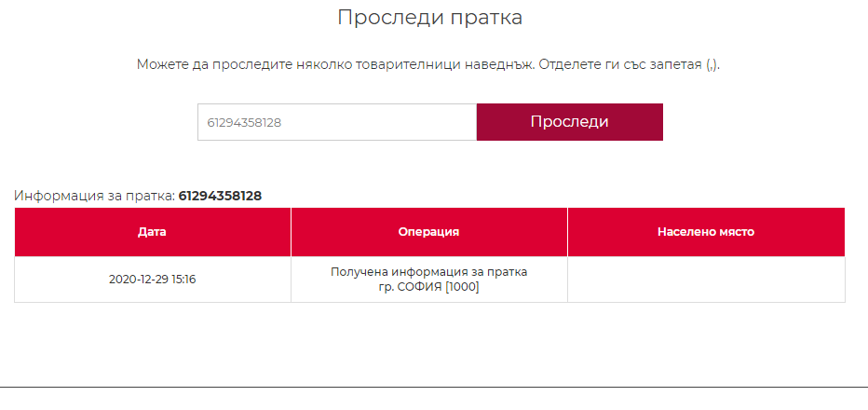Click the comma in parentheses in the hint
This screenshot has width=868, height=410.
pos(712,65)
